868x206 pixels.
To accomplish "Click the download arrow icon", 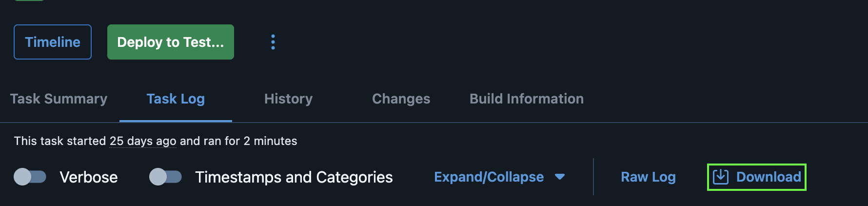I will coord(721,177).
